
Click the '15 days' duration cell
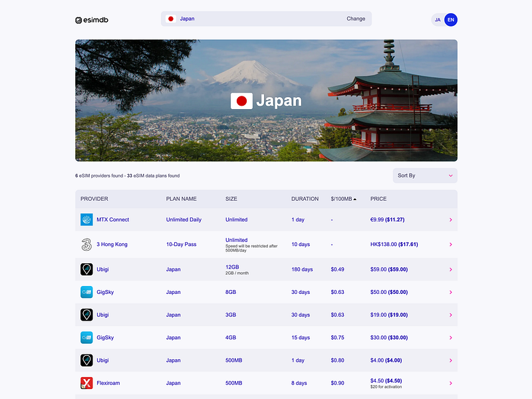tap(301, 338)
